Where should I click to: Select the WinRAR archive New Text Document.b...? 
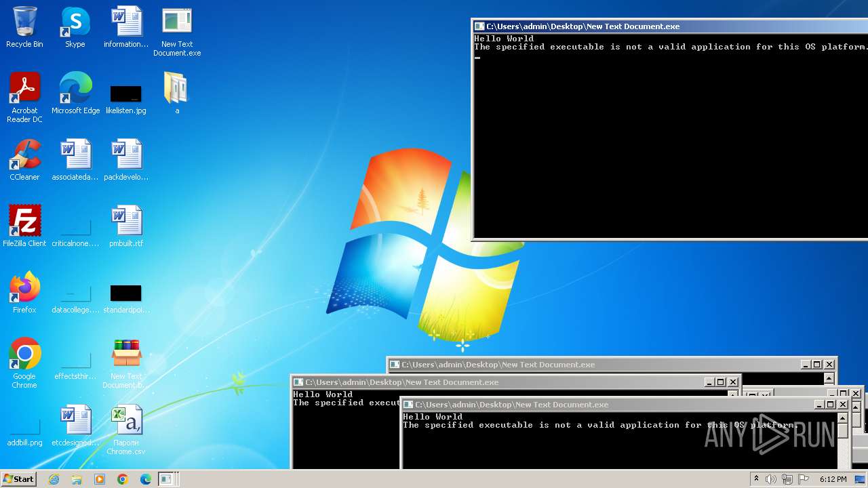click(x=126, y=364)
